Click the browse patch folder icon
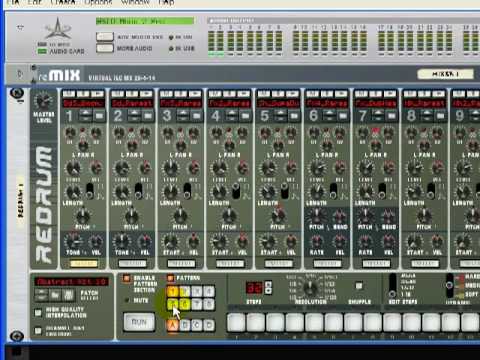Screen dimensions: 480x360 [x=55, y=295]
